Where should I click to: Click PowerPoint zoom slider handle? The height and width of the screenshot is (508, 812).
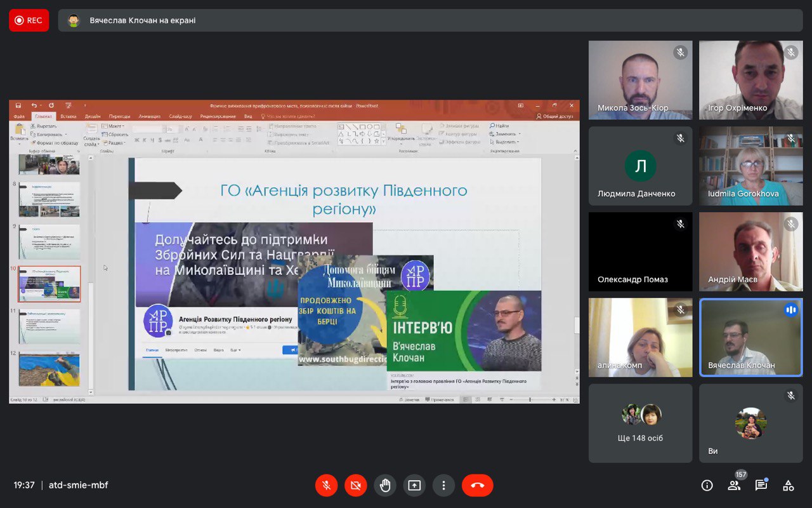click(530, 399)
